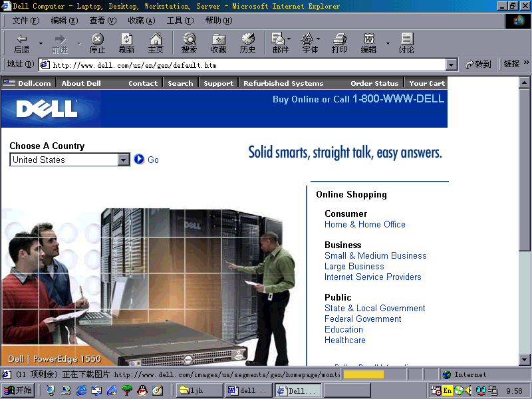Open the Federal Government link
The width and height of the screenshot is (532, 399).
point(362,319)
